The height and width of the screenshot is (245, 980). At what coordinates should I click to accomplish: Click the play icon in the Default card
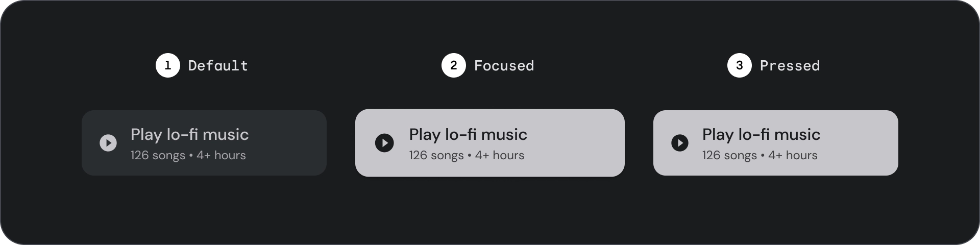(108, 143)
